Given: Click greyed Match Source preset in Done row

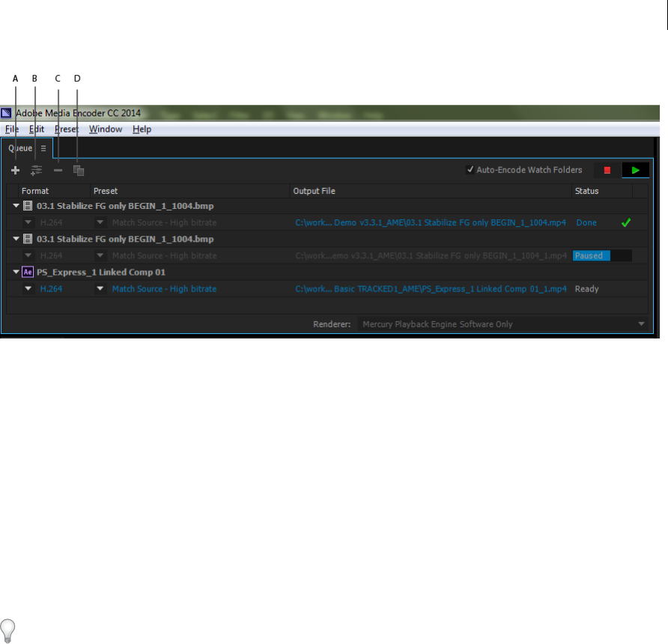Looking at the screenshot, I should pos(164,222).
